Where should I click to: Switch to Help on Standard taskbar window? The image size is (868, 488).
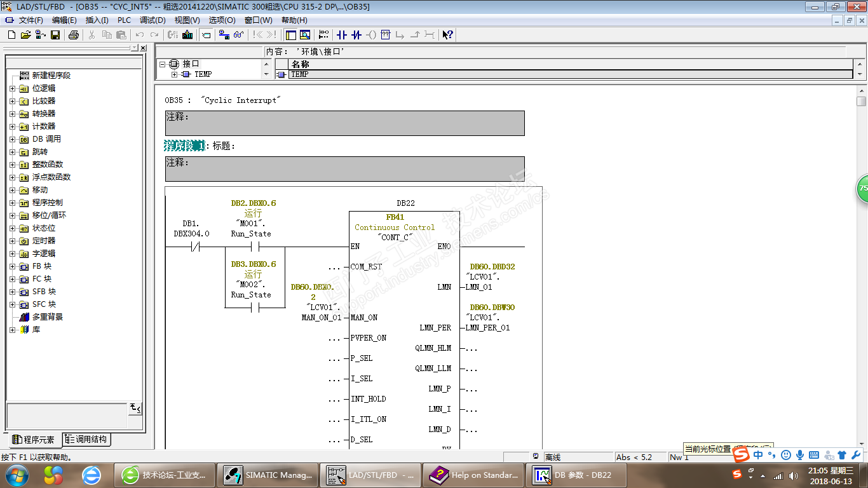(x=474, y=475)
